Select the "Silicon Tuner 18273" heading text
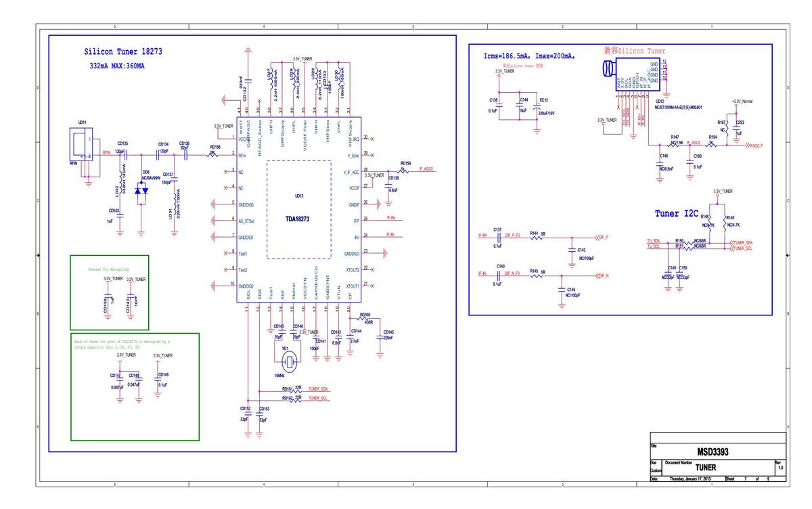This screenshot has height=509, width=812. 122,51
